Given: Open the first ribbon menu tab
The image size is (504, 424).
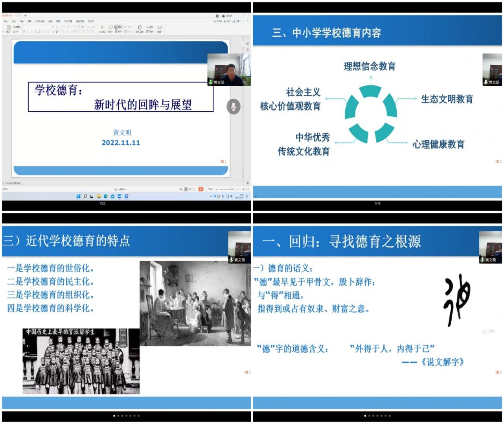Looking at the screenshot, I should 6,21.
